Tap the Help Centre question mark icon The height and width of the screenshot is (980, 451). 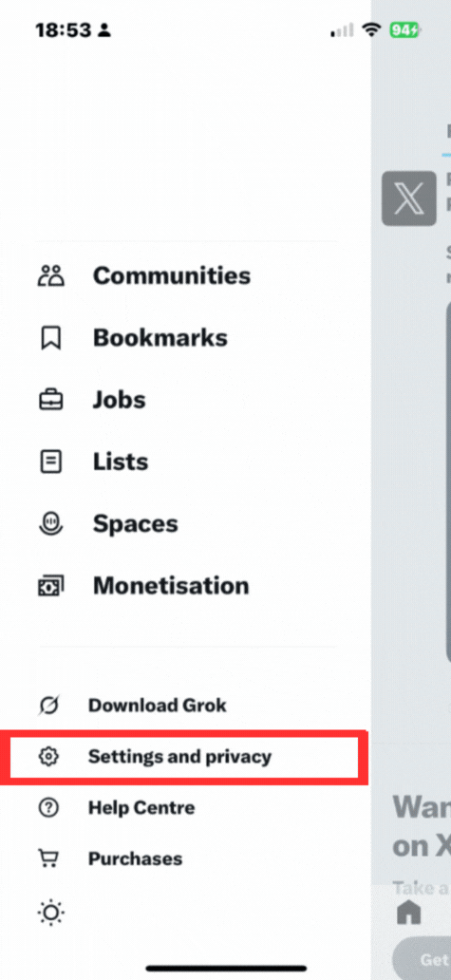coord(48,807)
